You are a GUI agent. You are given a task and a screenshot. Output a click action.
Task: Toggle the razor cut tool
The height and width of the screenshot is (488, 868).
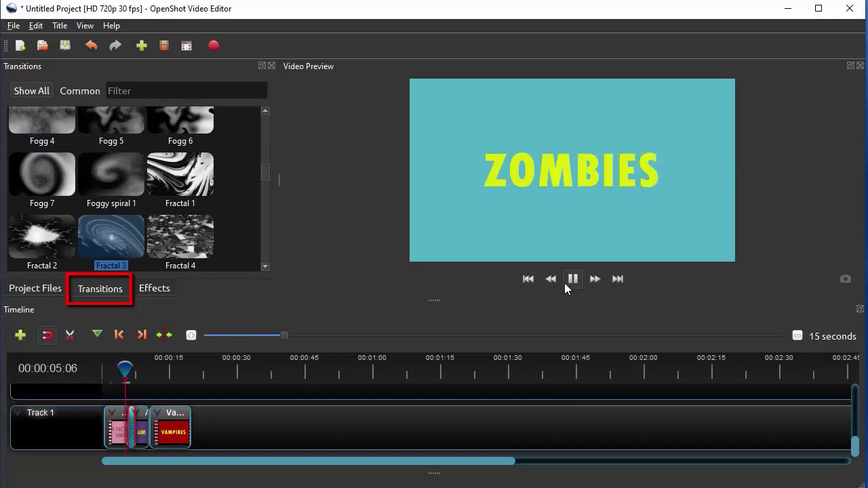[x=70, y=335]
